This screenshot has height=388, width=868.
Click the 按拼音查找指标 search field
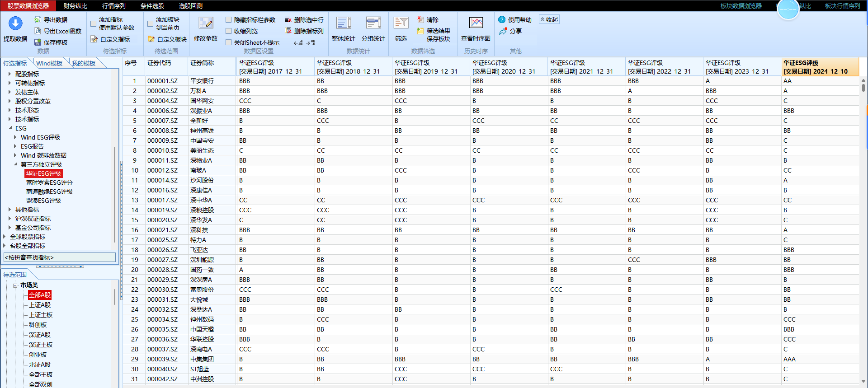59,257
